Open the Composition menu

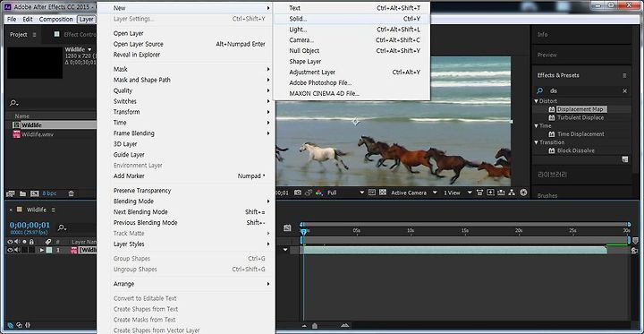tap(55, 20)
